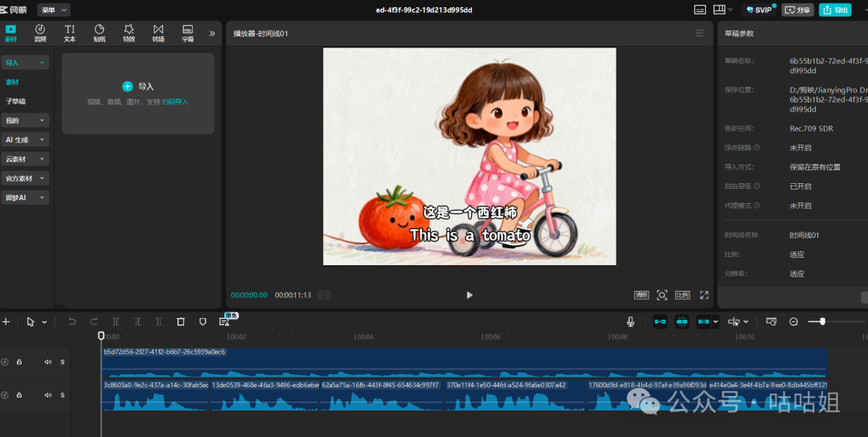Click the 导出 (Export) button
This screenshot has width=868, height=437.
pos(835,10)
